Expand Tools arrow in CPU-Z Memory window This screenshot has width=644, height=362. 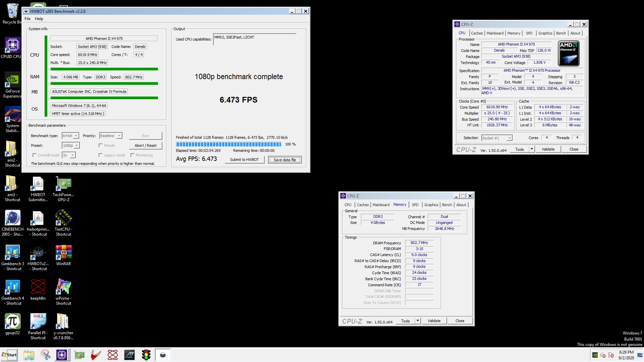click(418, 321)
